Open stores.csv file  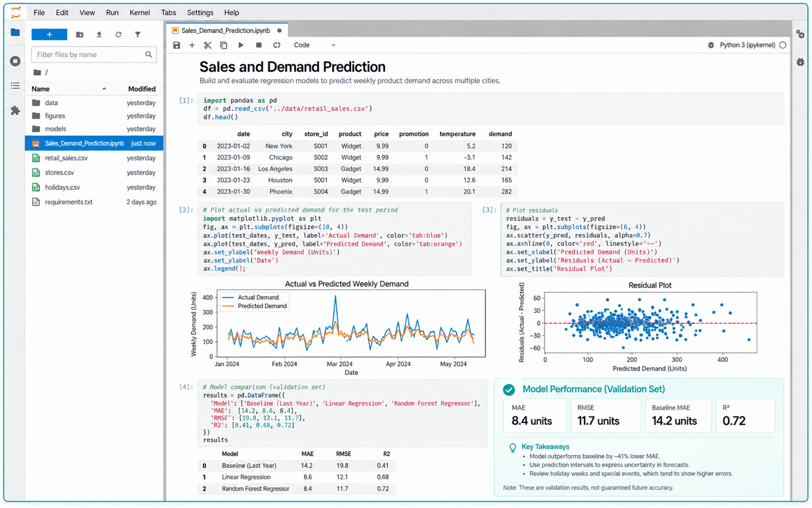(x=94, y=173)
